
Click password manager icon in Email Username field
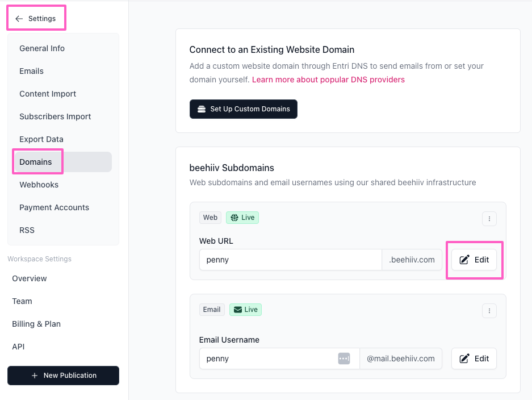tap(344, 359)
